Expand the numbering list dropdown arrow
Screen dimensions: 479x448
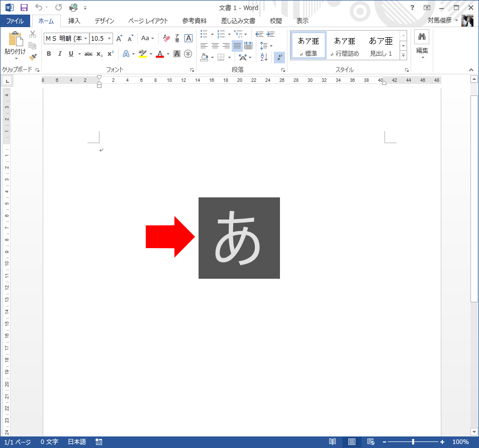[x=229, y=34]
